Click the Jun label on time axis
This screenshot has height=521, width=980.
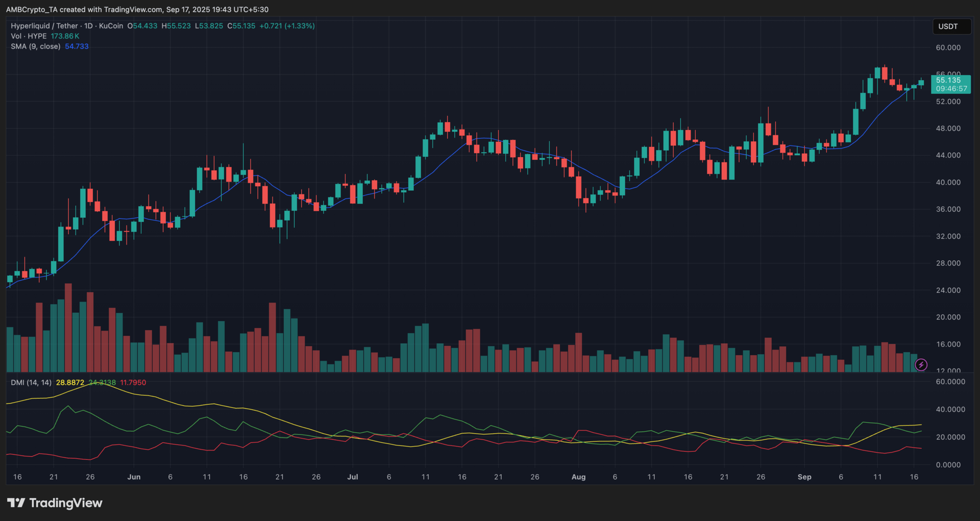click(134, 477)
